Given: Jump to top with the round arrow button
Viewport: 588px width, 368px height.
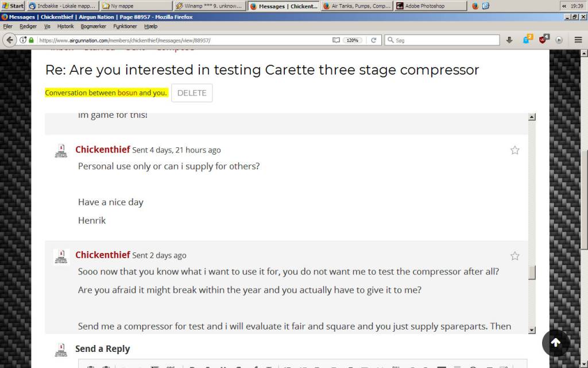Looking at the screenshot, I should (556, 343).
